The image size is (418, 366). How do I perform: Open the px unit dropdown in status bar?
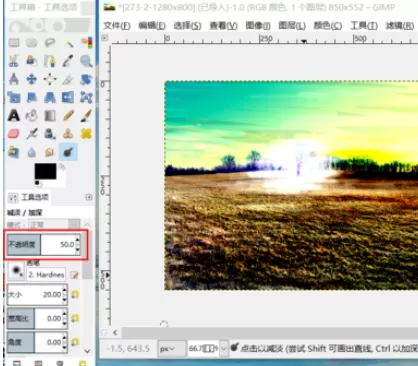pyautogui.click(x=172, y=349)
